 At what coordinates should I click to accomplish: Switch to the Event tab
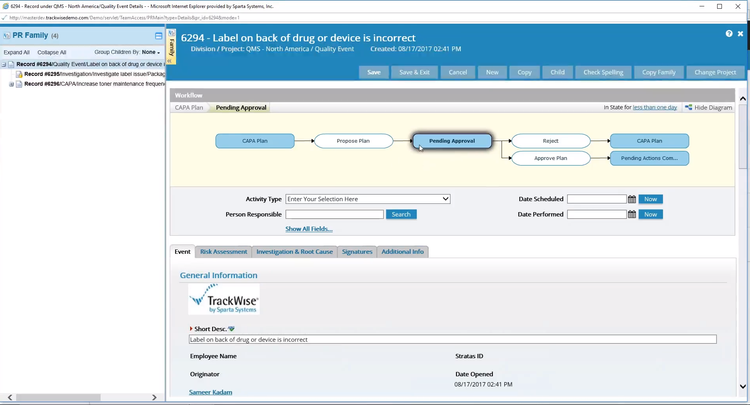182,252
